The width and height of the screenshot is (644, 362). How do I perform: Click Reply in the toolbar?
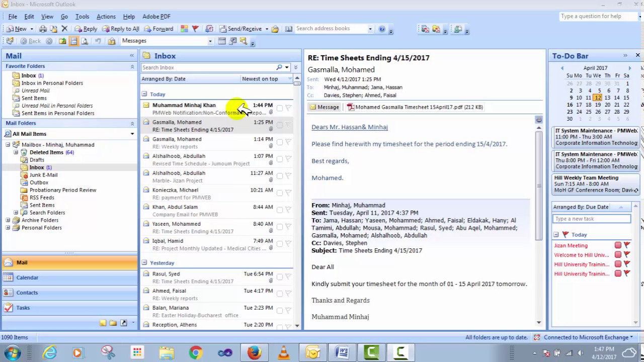tap(86, 29)
